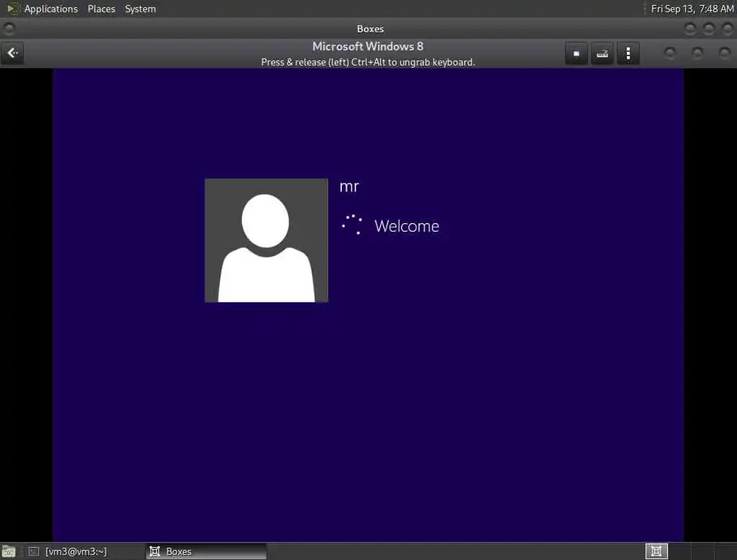
Task: Open the keyboard shortcuts button in Boxes header
Action: click(x=602, y=53)
